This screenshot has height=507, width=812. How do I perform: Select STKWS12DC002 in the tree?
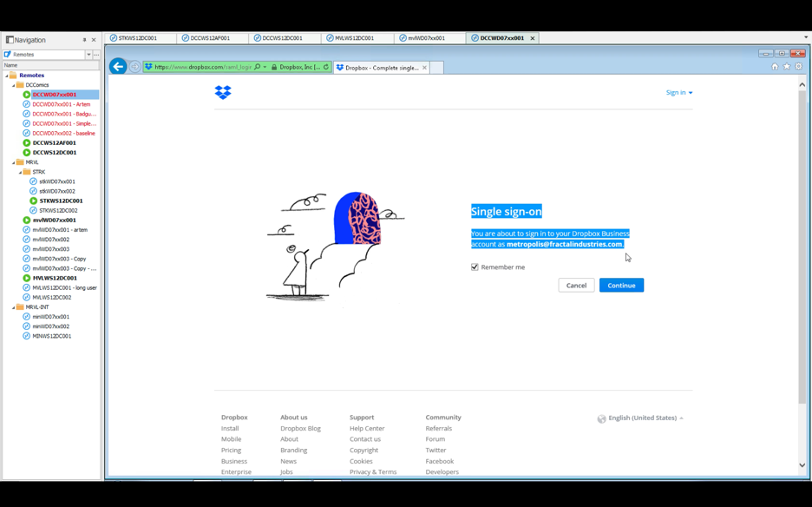coord(58,210)
